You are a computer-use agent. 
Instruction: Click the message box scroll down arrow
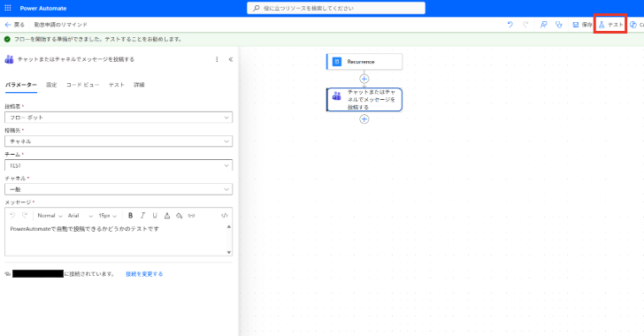pyautogui.click(x=229, y=252)
